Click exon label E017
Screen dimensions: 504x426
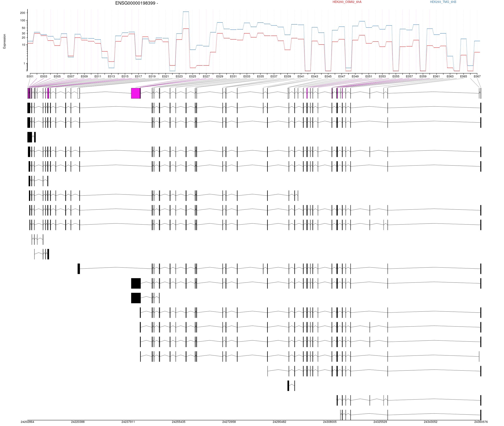138,77
